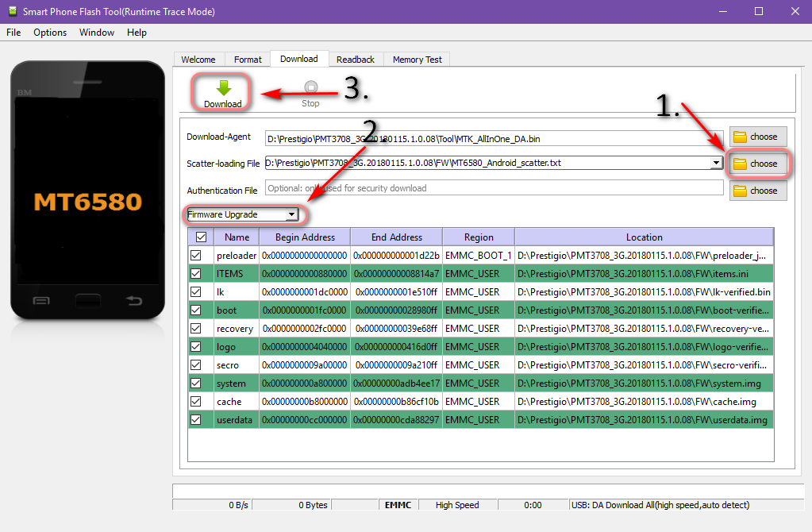Click the Begin Address column header
This screenshot has width=812, height=532.
[305, 237]
